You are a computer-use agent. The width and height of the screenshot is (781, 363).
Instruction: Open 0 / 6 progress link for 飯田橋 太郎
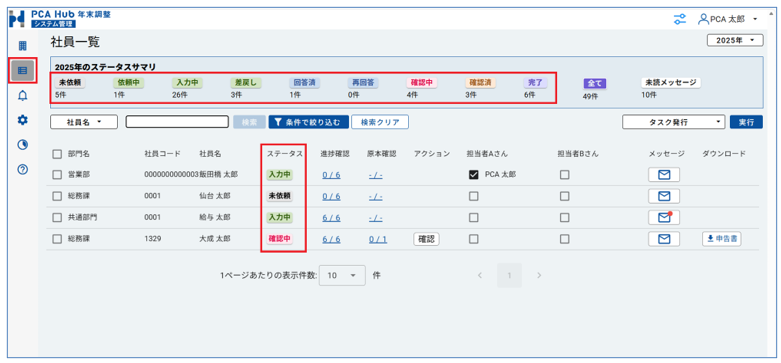pyautogui.click(x=331, y=175)
